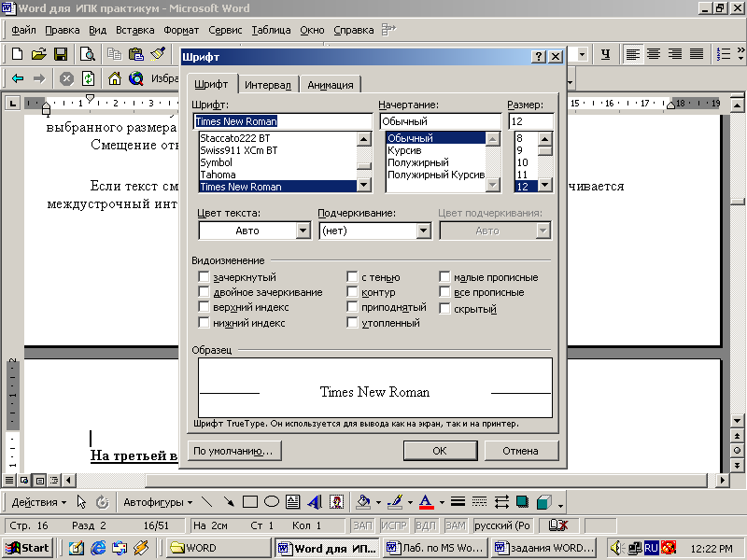Open the Сервис menu
Screen dimensions: 747x560
tap(225, 30)
